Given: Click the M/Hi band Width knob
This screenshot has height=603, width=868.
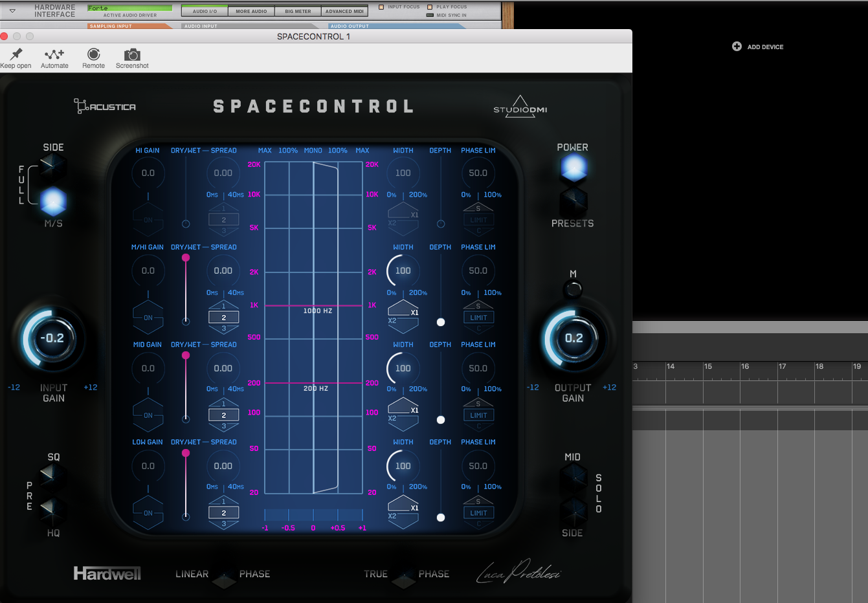Looking at the screenshot, I should tap(403, 270).
